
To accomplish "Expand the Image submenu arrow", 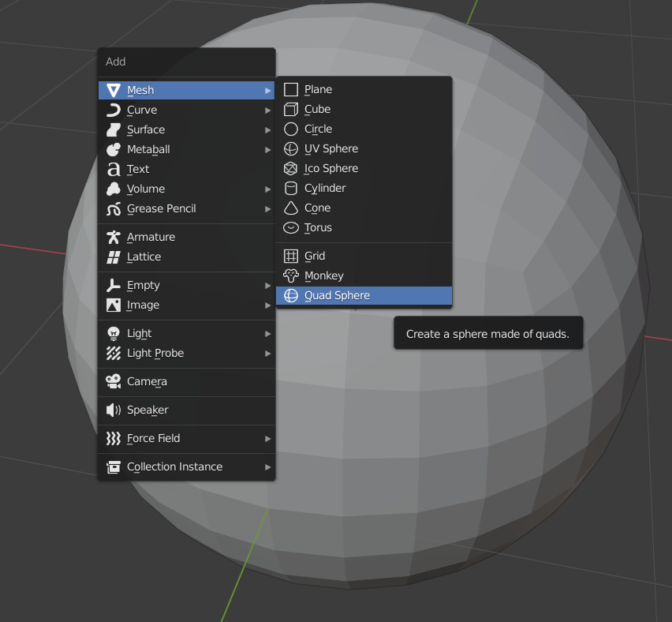I will click(268, 305).
